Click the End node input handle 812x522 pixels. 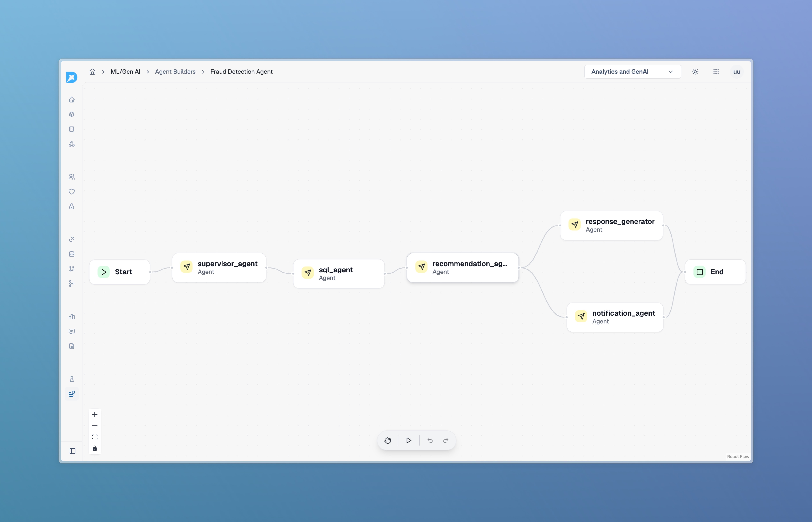685,272
